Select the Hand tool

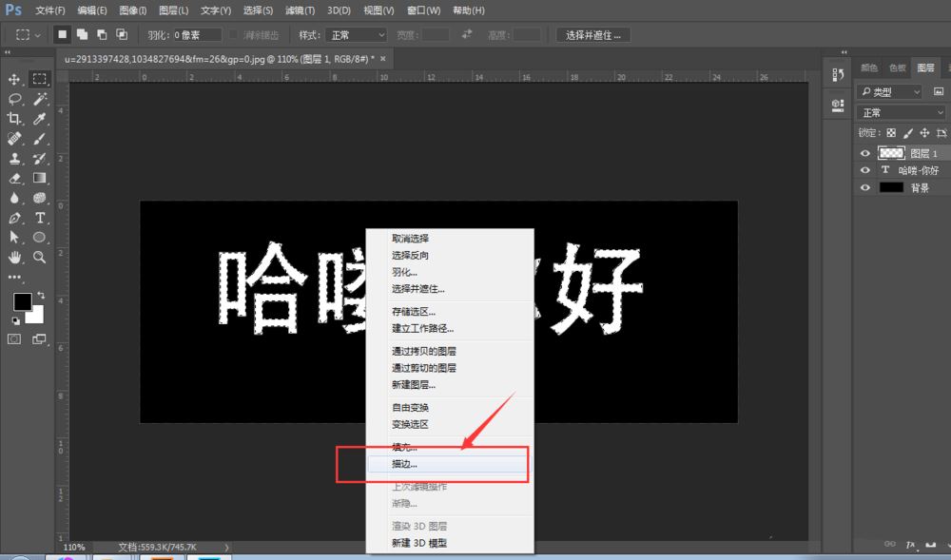pos(14,257)
